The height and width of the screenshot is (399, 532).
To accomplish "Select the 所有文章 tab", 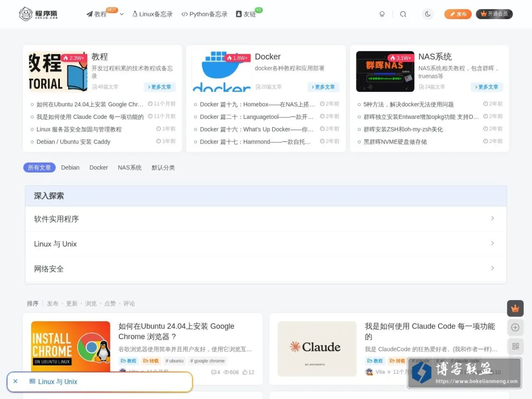I will tap(39, 168).
